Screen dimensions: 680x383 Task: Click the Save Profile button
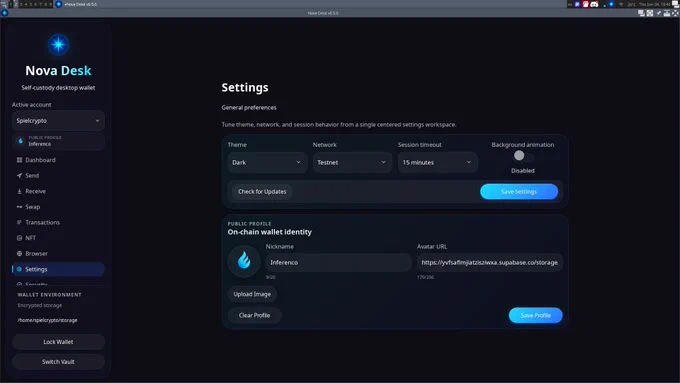[x=536, y=315]
